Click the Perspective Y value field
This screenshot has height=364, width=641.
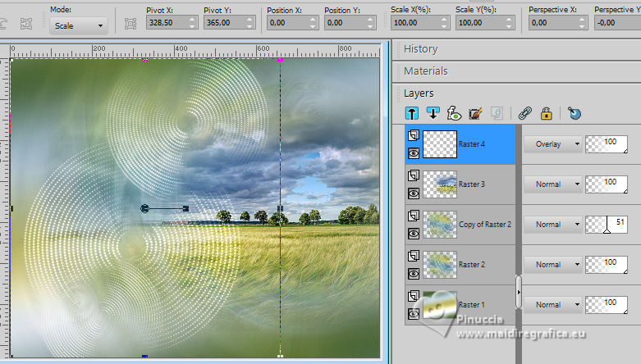(618, 23)
